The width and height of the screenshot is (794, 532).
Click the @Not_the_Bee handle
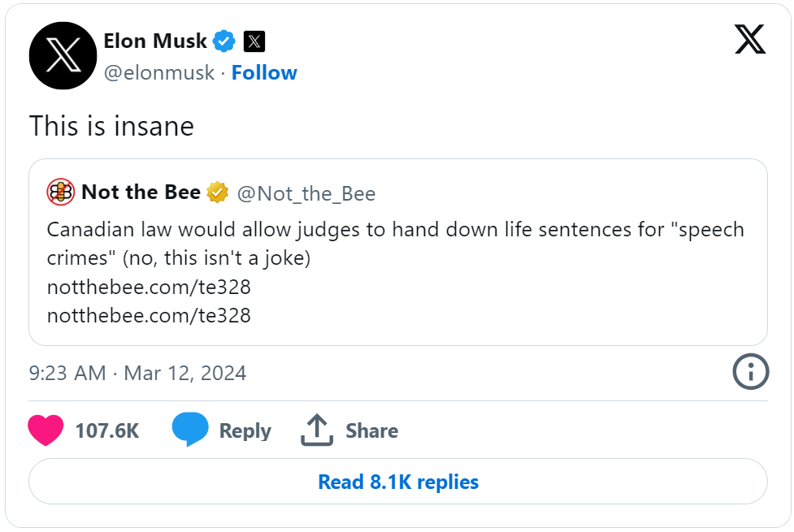click(x=306, y=193)
